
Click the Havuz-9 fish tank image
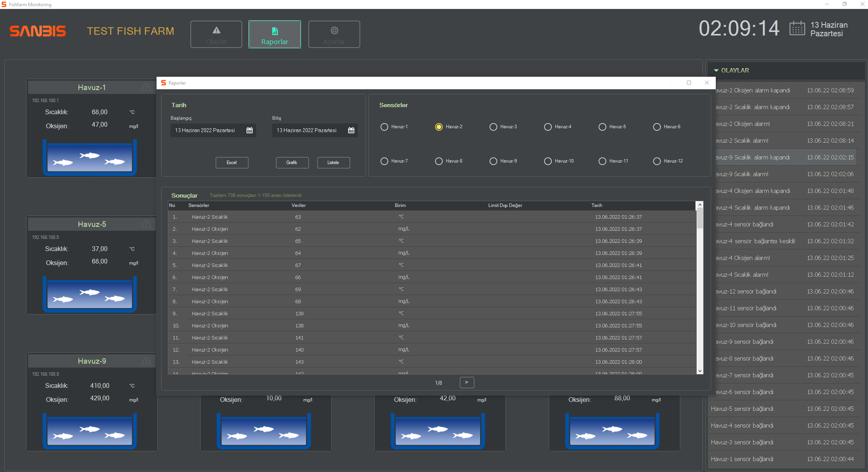pyautogui.click(x=90, y=431)
